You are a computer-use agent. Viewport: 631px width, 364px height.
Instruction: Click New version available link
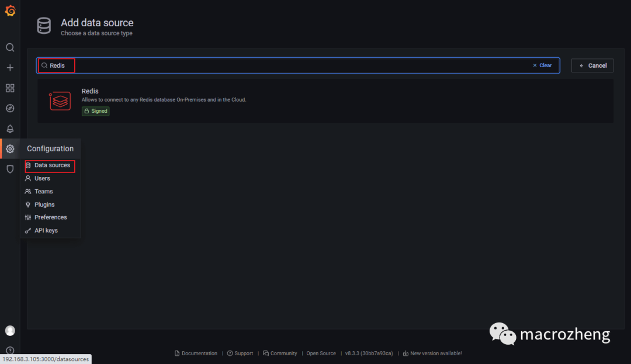click(432, 353)
